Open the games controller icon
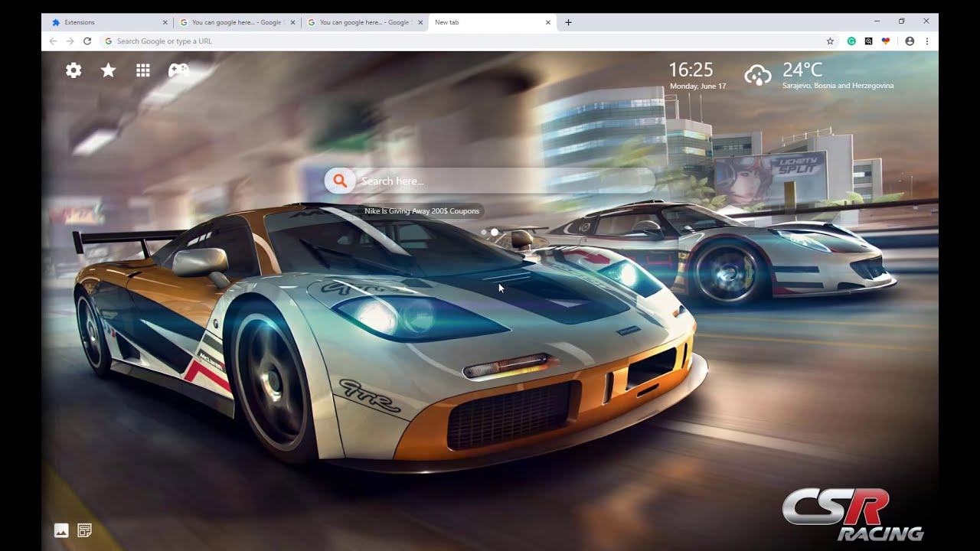This screenshot has height=551, width=980. point(178,70)
